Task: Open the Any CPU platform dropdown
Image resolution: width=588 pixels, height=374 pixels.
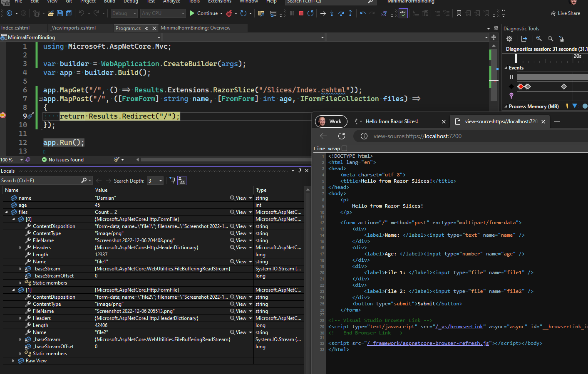Action: tap(163, 13)
